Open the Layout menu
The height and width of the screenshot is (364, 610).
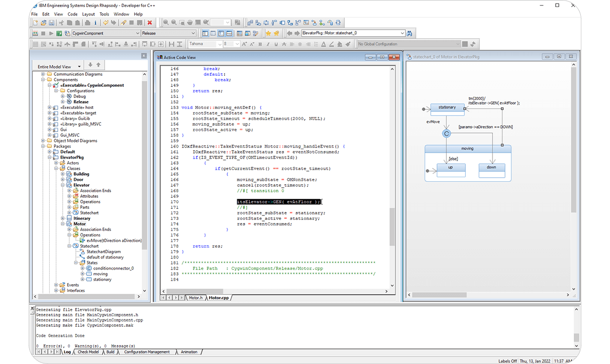point(88,14)
